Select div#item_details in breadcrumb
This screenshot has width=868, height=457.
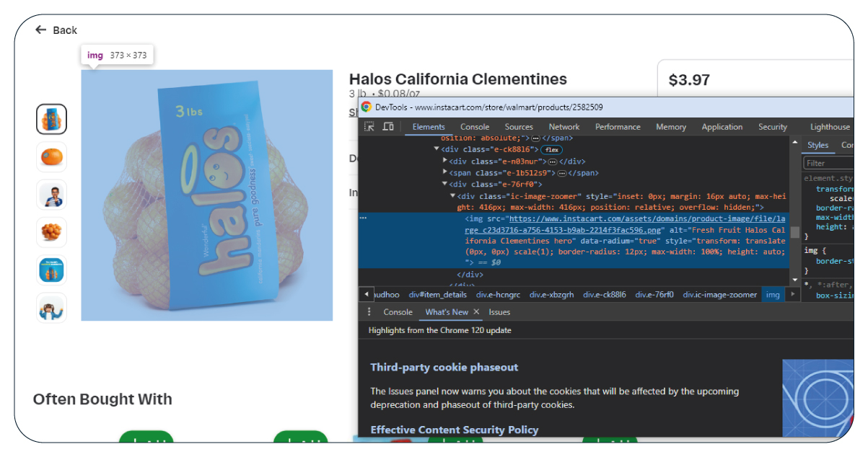pos(437,294)
